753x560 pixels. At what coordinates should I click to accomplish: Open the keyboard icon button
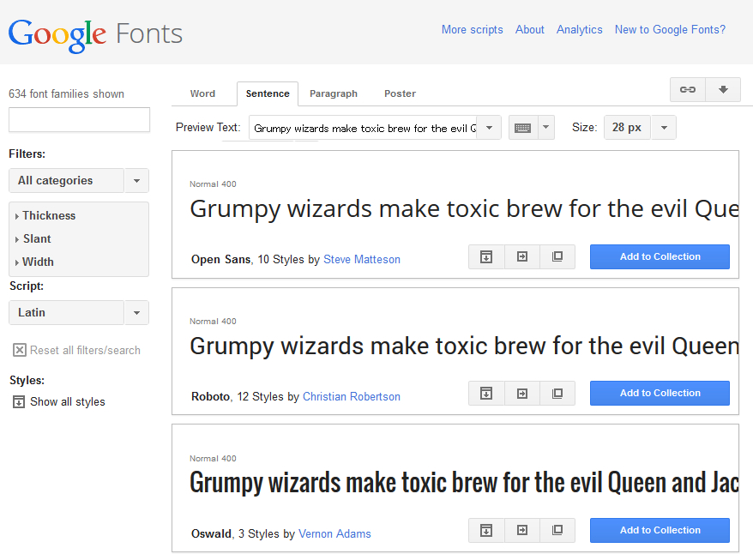523,128
